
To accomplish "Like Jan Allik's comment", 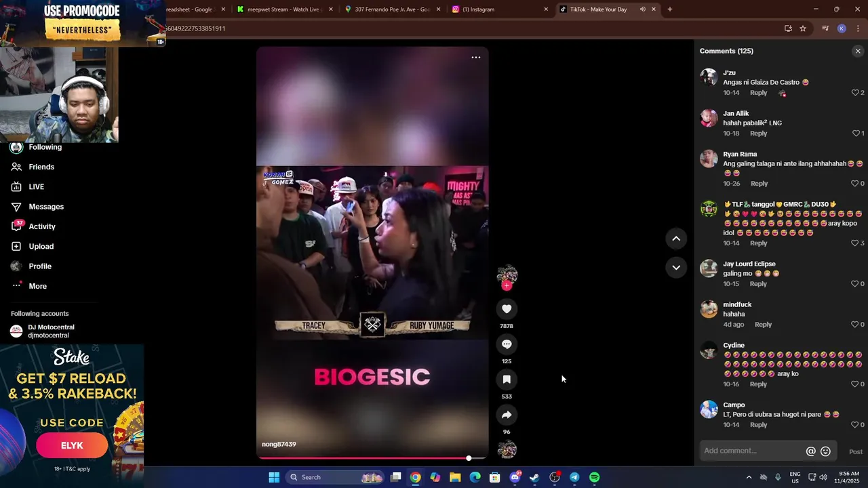I will coord(855,134).
